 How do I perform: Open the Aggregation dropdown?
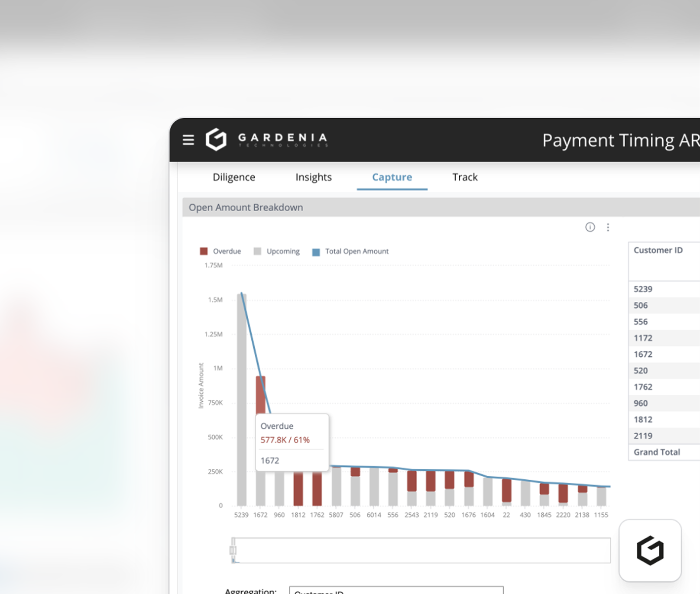(396, 591)
